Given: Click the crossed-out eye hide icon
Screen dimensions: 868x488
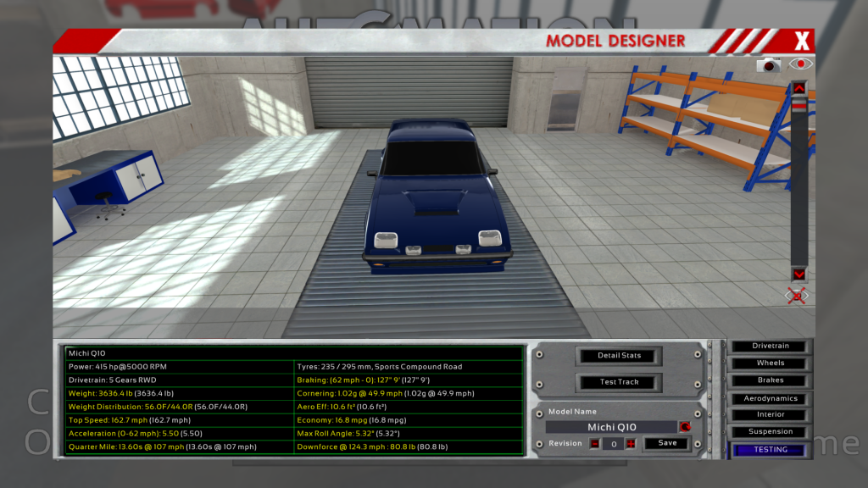Looking at the screenshot, I should coord(797,296).
